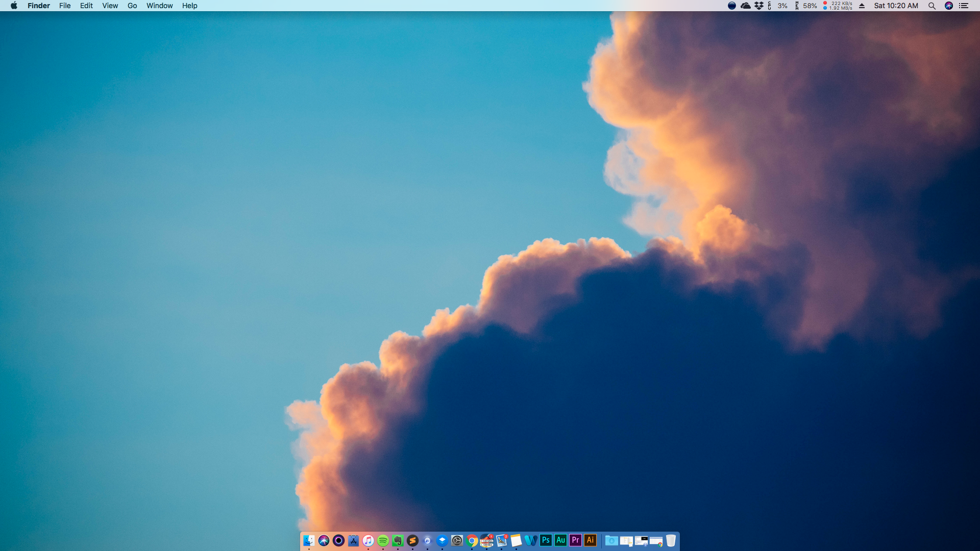
Task: Open Spotlight search magnifier icon
Action: pyautogui.click(x=932, y=6)
